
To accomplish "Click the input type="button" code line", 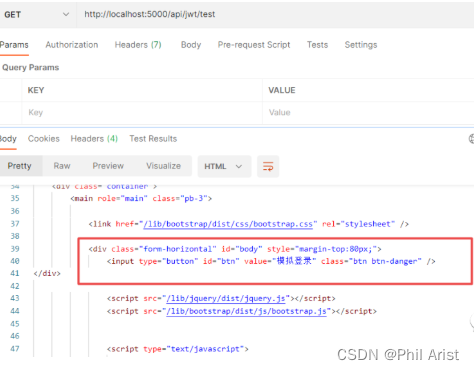I will tap(271, 261).
